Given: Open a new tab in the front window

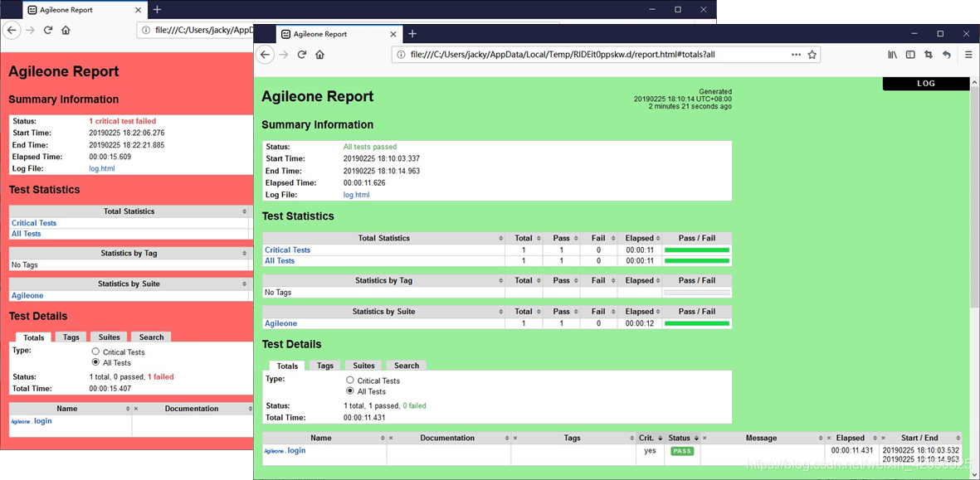Looking at the screenshot, I should click(x=412, y=34).
